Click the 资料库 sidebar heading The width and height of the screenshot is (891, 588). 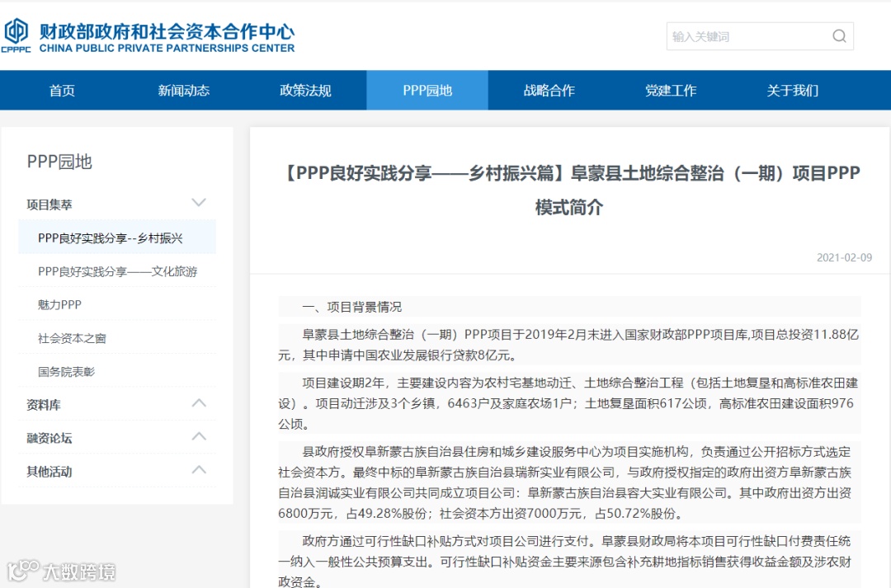pyautogui.click(x=44, y=405)
